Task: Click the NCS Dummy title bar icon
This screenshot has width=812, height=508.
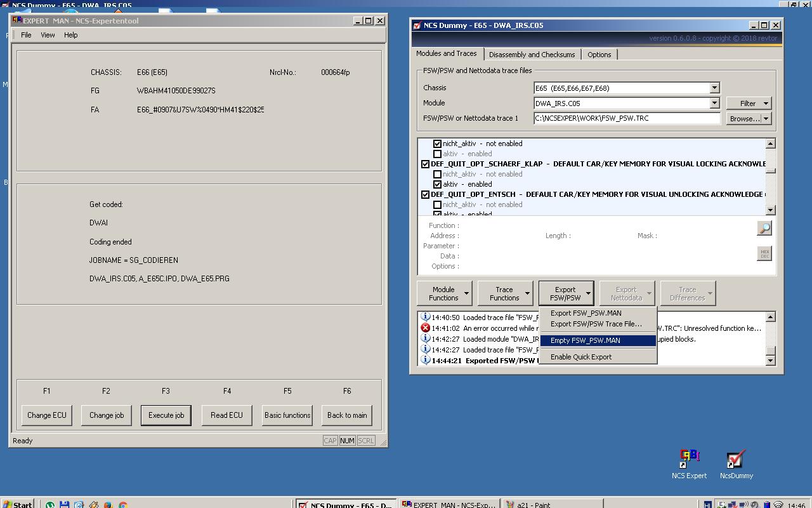Action: 417,25
